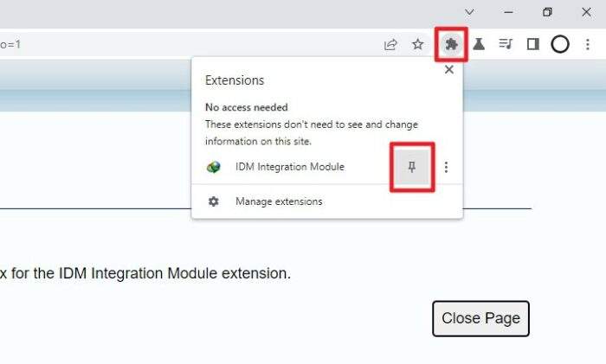The height and width of the screenshot is (364, 606).
Task: Click the IDM Integration Module globe icon
Action: (x=213, y=167)
